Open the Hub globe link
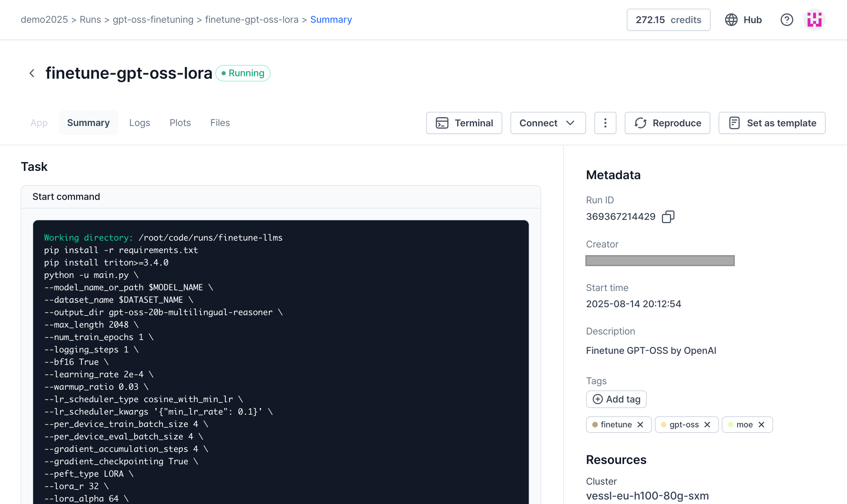The height and width of the screenshot is (504, 847). coord(743,20)
